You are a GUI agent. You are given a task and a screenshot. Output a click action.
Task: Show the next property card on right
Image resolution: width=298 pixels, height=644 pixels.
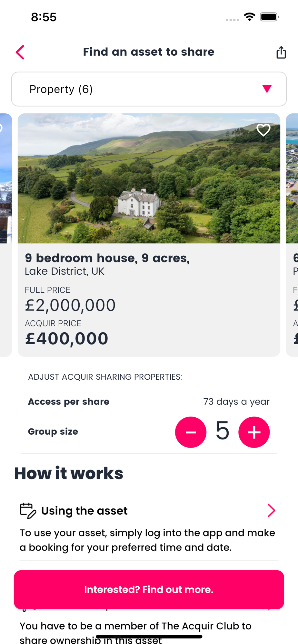(292, 235)
